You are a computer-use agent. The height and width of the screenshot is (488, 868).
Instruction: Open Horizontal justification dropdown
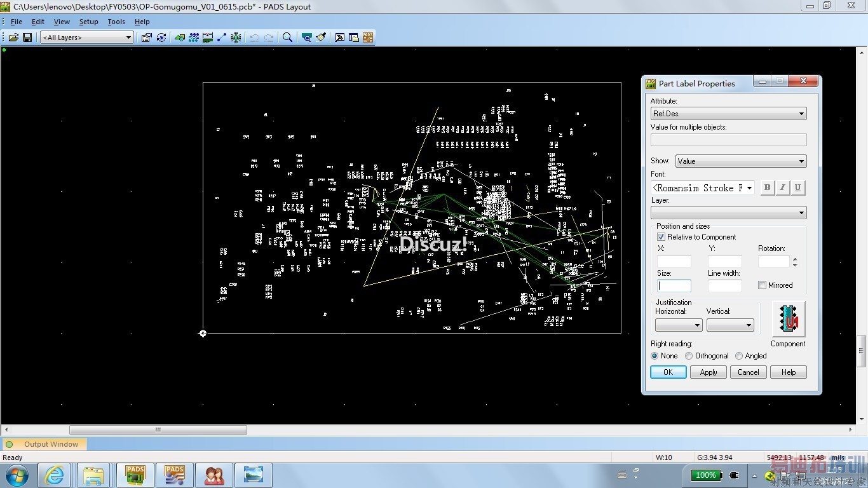point(679,325)
